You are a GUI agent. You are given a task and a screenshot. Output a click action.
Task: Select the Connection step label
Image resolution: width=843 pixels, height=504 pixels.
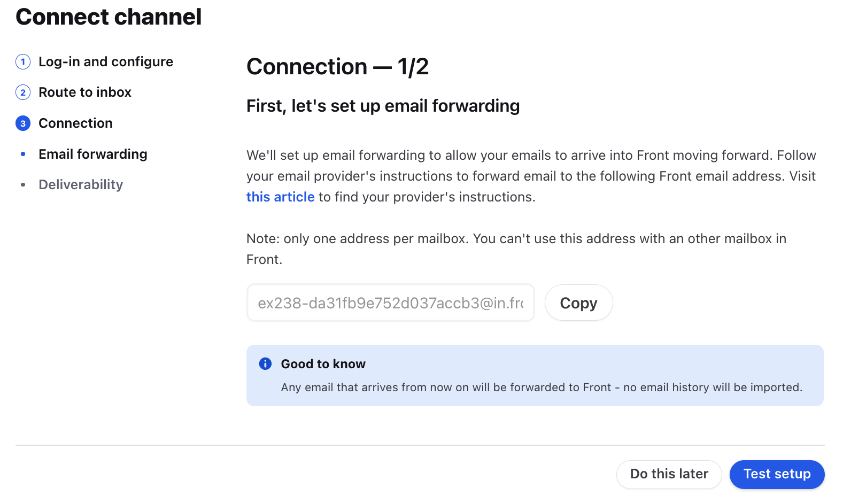(x=75, y=123)
